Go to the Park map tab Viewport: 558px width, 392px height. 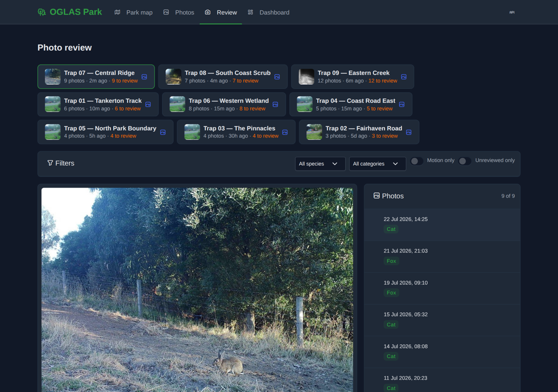pos(133,12)
